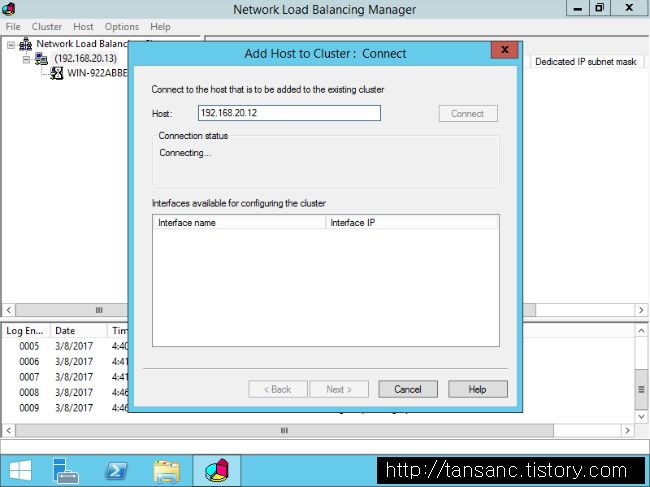Viewport: 650px width, 487px height.
Task: Select log entry 0008
Action: (29, 392)
